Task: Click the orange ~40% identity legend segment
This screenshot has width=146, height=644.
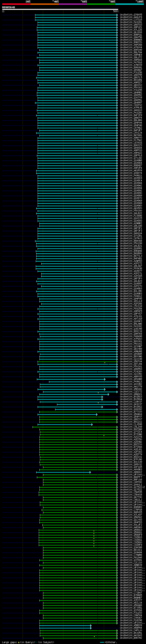Action: click(45, 4)
